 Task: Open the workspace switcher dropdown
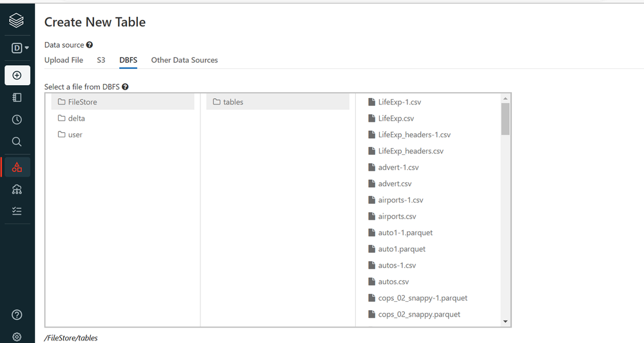(21, 48)
